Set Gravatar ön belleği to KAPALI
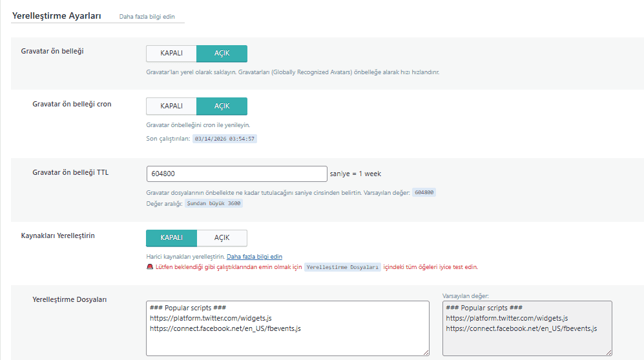Viewport: 644px width, 360px height. tap(171, 53)
